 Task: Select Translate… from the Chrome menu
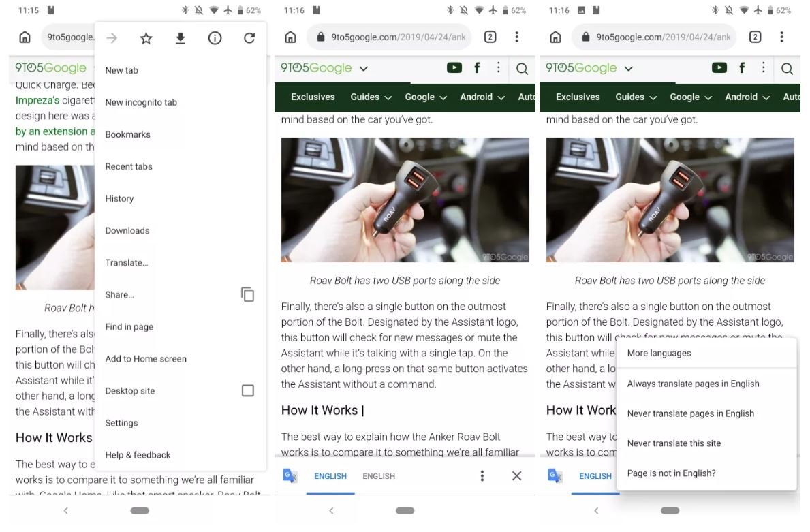click(x=127, y=263)
